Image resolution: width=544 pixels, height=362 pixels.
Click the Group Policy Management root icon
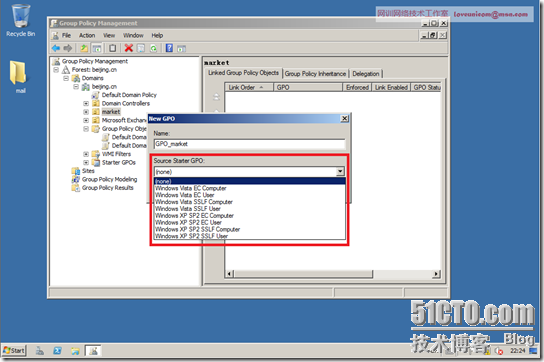click(56, 61)
